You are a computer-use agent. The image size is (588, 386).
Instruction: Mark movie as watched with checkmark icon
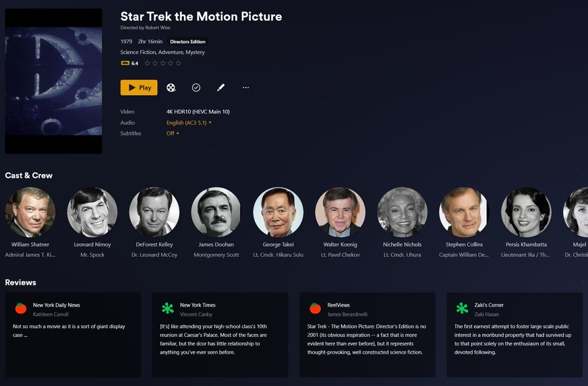click(196, 88)
